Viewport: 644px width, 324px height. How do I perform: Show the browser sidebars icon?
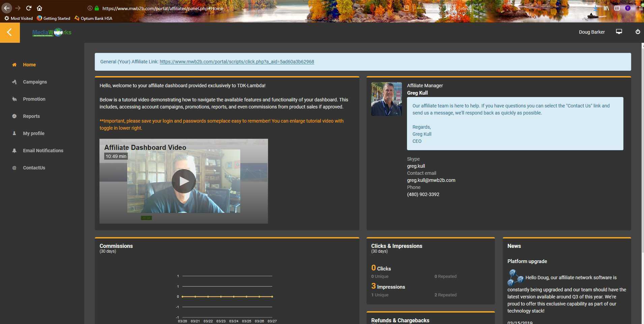coord(617,8)
